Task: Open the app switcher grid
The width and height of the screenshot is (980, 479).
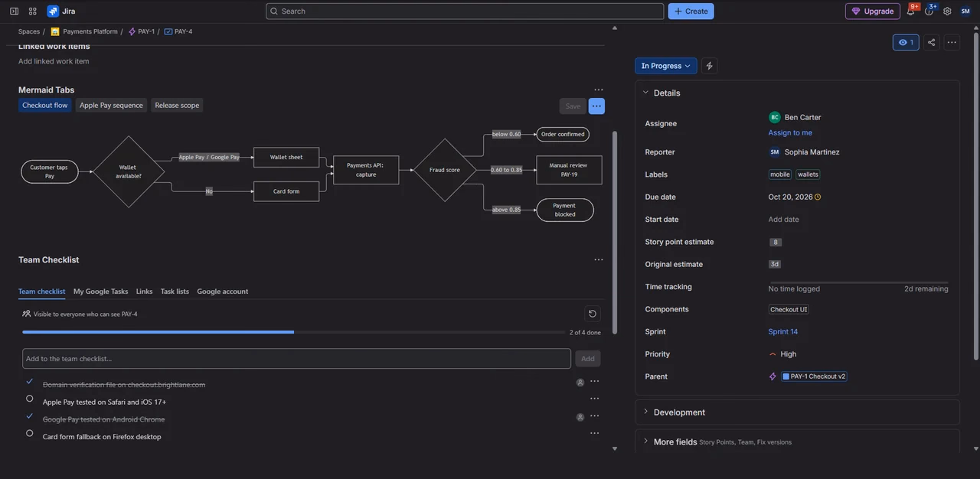Action: [32, 11]
